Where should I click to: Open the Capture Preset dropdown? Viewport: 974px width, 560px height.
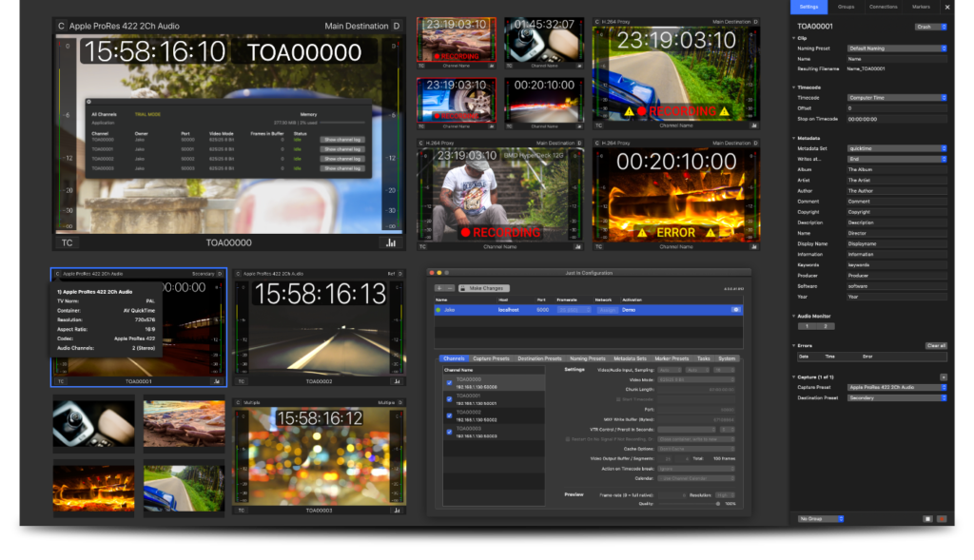point(897,387)
